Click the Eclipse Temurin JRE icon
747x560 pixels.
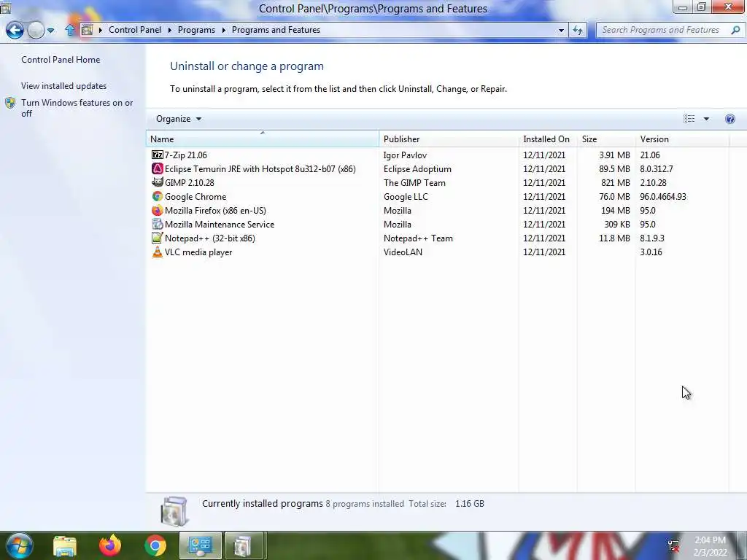pyautogui.click(x=158, y=168)
